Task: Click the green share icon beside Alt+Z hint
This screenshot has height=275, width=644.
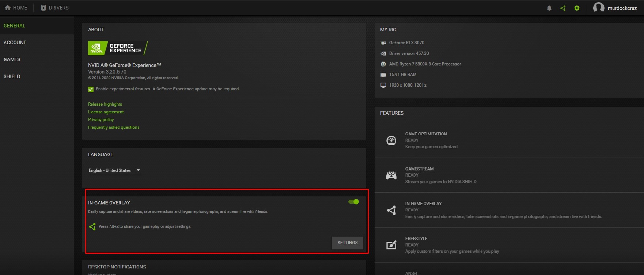Action: (92, 227)
